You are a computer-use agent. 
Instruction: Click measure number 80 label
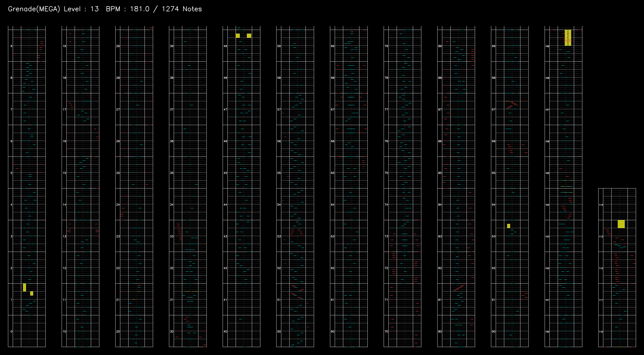click(x=440, y=332)
